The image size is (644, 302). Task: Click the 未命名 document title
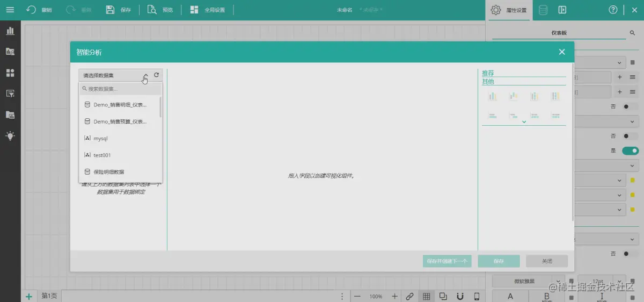tap(345, 10)
